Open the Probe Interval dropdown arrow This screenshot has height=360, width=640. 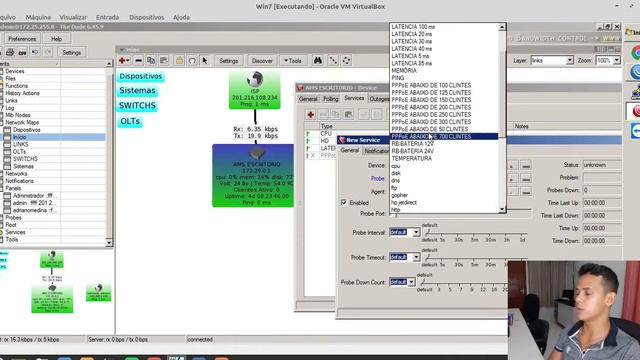pos(416,232)
